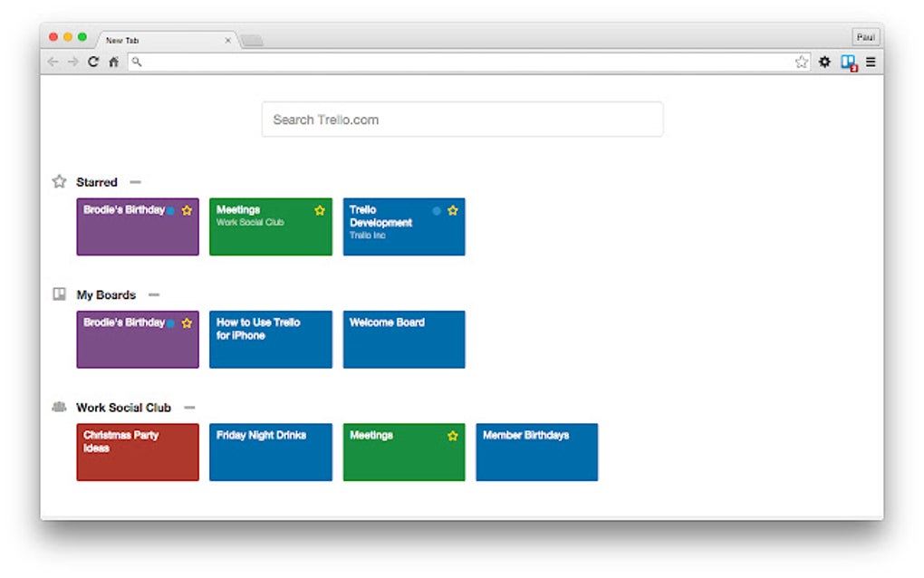Collapse the Starred section

(136, 182)
